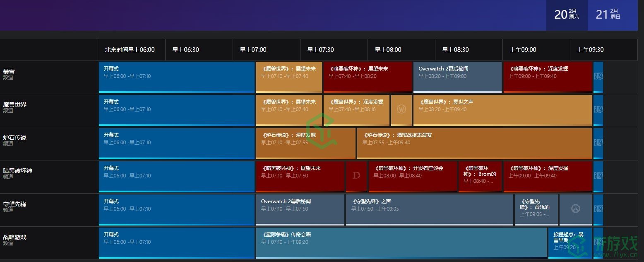Click the Overwatch logo schedule block

click(575, 209)
